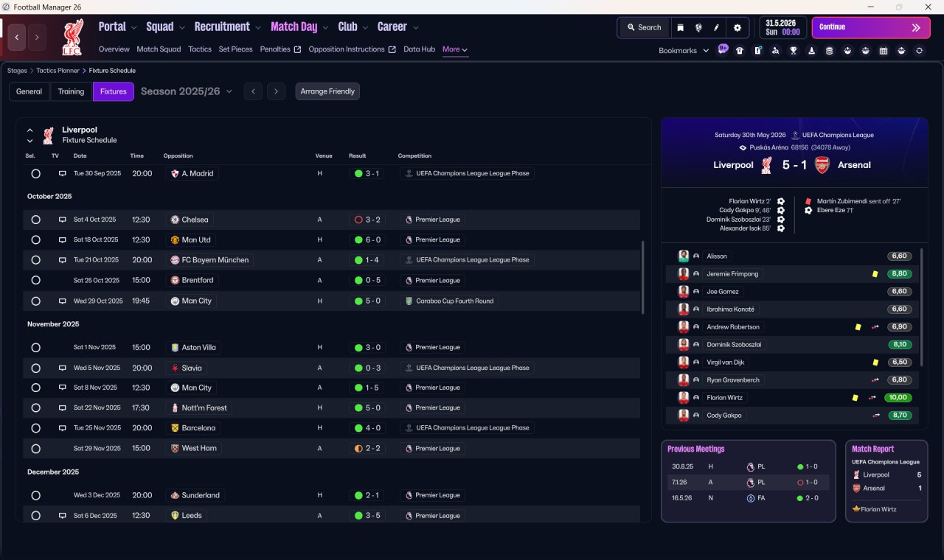Click the fixture list vertical scrollbar
The height and width of the screenshot is (560, 944).
pos(643,277)
